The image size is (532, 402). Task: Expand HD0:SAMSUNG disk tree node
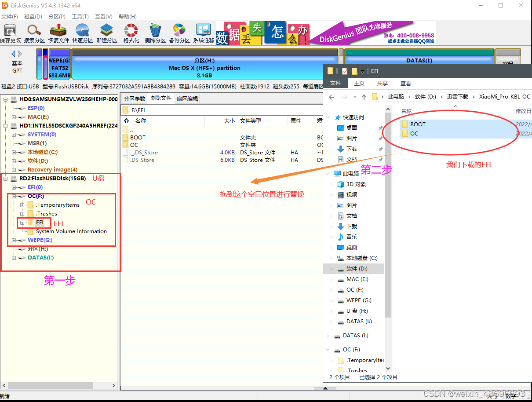[x=5, y=99]
